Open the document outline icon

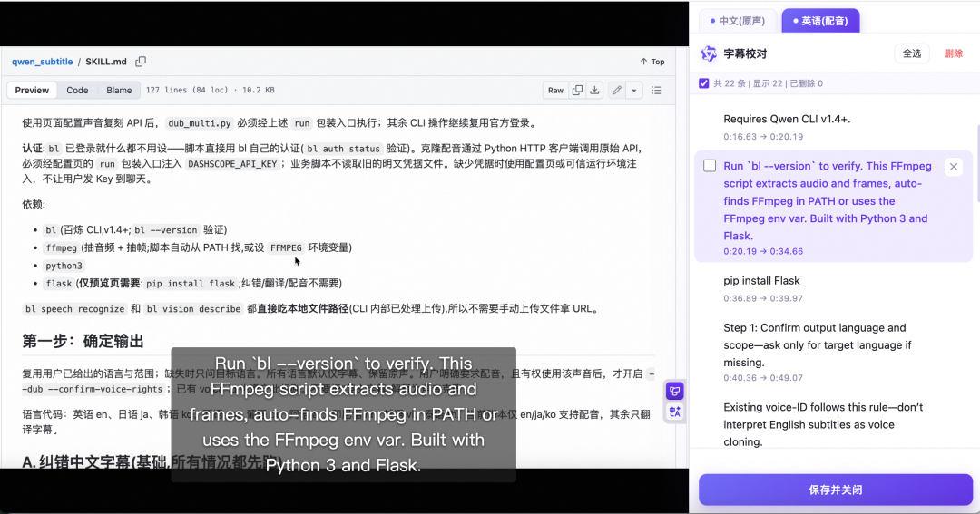(656, 90)
